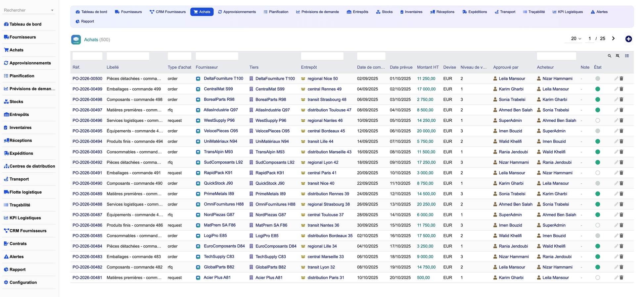Switch to Approvisionnements top tab
Screen dimensions: 644x297
pyautogui.click(x=237, y=12)
